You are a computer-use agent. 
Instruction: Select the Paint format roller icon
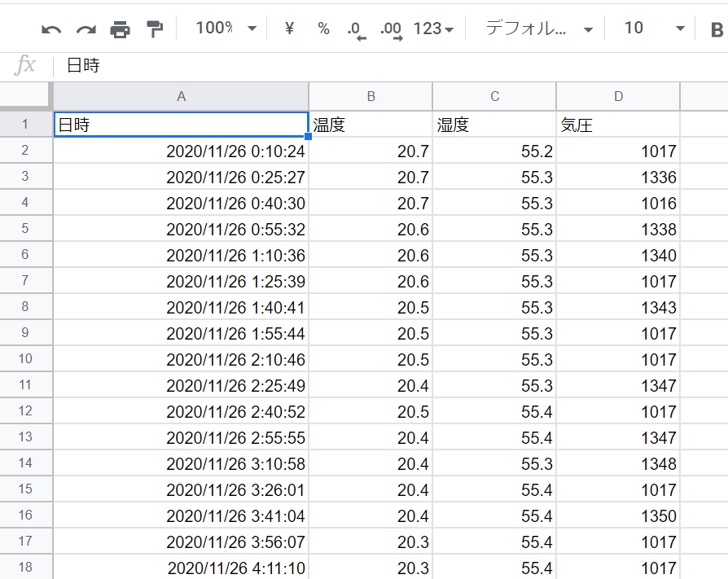(x=155, y=29)
